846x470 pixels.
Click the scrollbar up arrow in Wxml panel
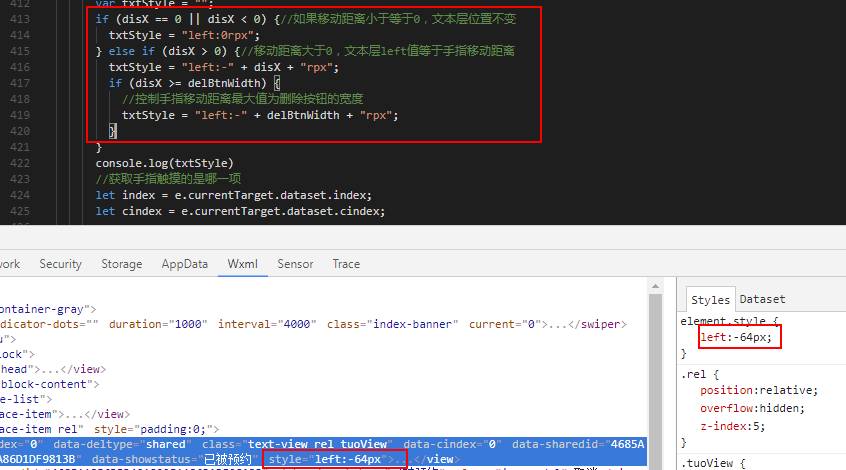click(656, 286)
